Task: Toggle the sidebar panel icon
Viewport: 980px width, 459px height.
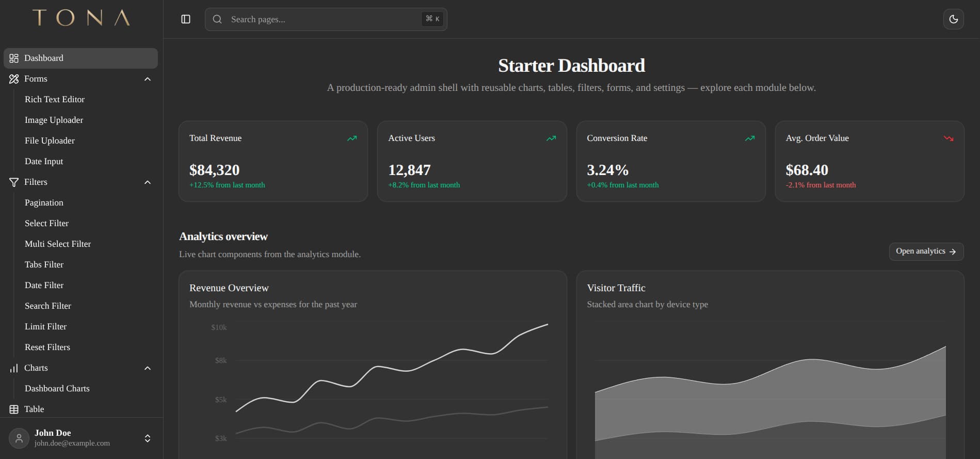Action: tap(186, 19)
